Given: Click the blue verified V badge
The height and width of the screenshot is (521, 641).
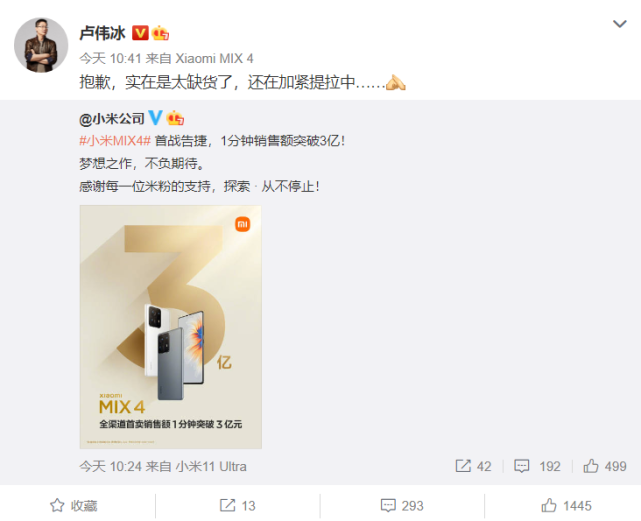Looking at the screenshot, I should [x=155, y=118].
